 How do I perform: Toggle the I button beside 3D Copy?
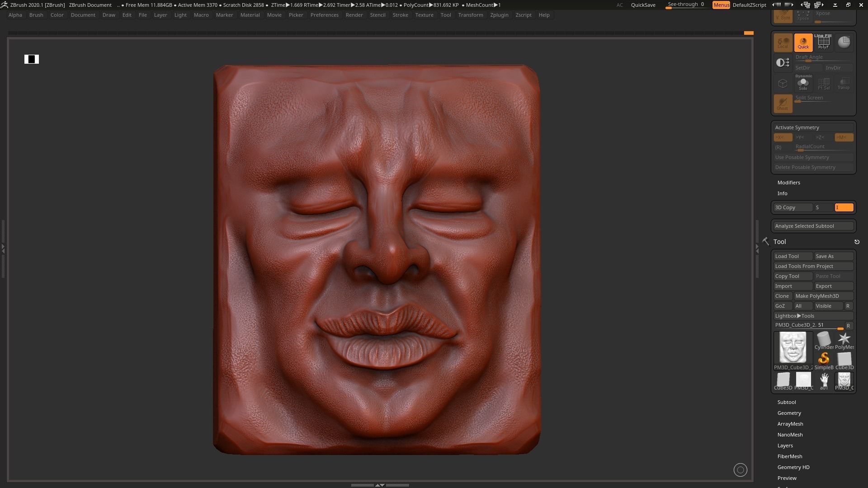pyautogui.click(x=844, y=207)
